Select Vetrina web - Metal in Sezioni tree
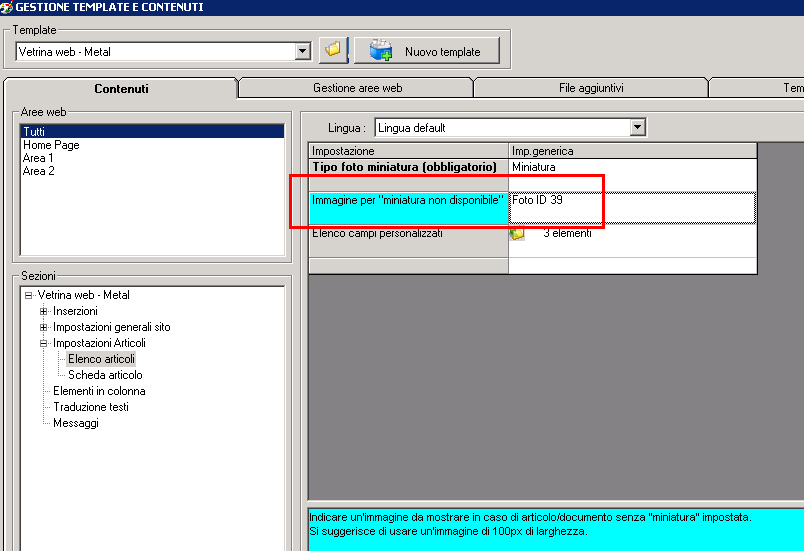The width and height of the screenshot is (804, 551). 84,295
